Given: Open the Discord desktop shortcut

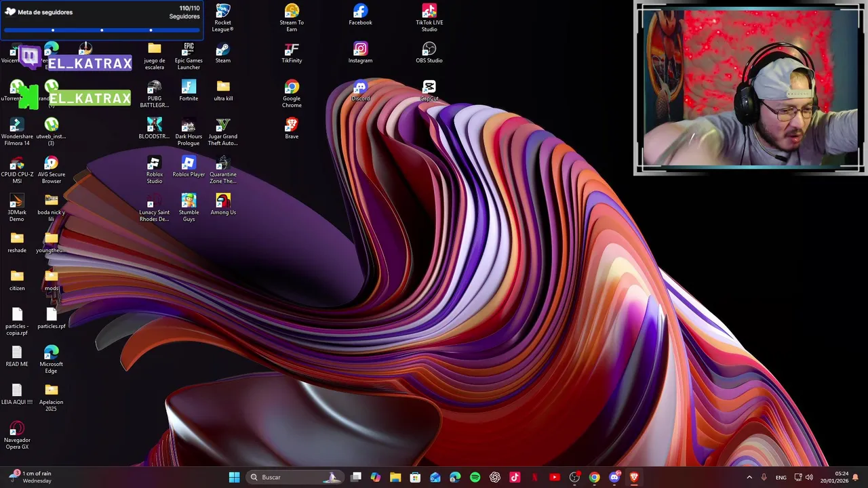Looking at the screenshot, I should tap(360, 91).
